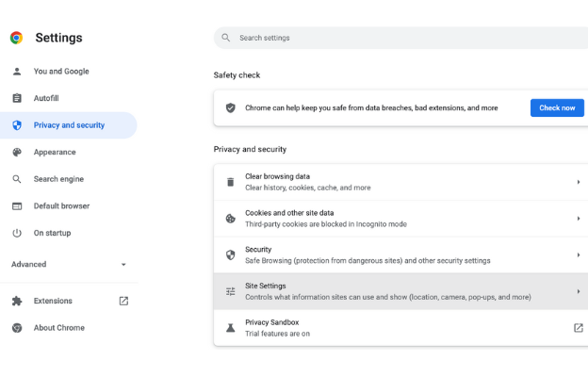Click the Security row title
This screenshot has width=588, height=377.
(258, 250)
